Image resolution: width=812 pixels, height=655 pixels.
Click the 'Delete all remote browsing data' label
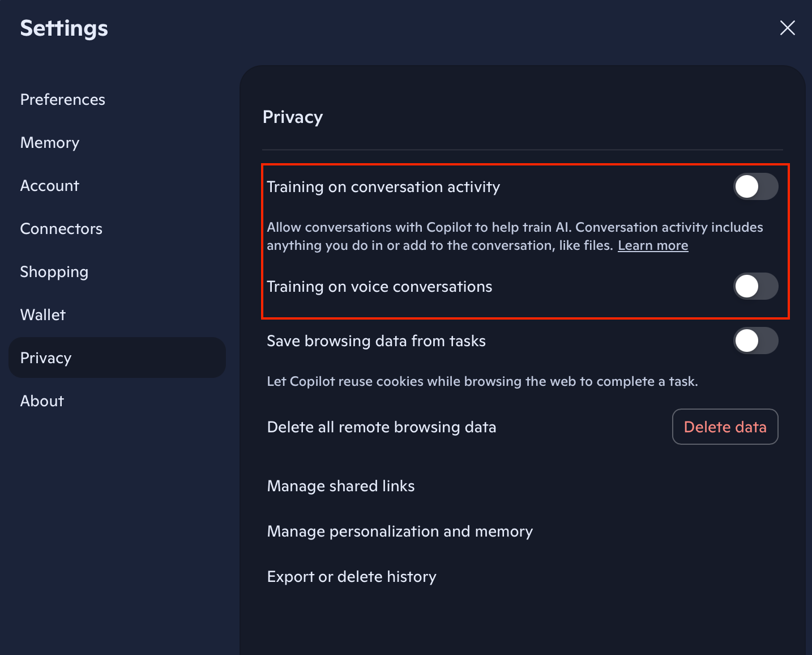click(382, 427)
